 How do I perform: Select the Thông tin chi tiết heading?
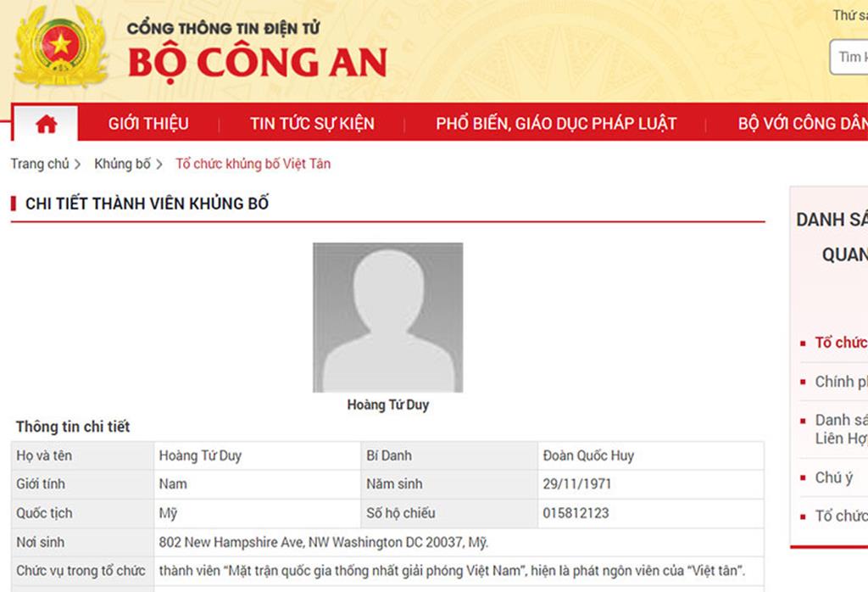73,427
